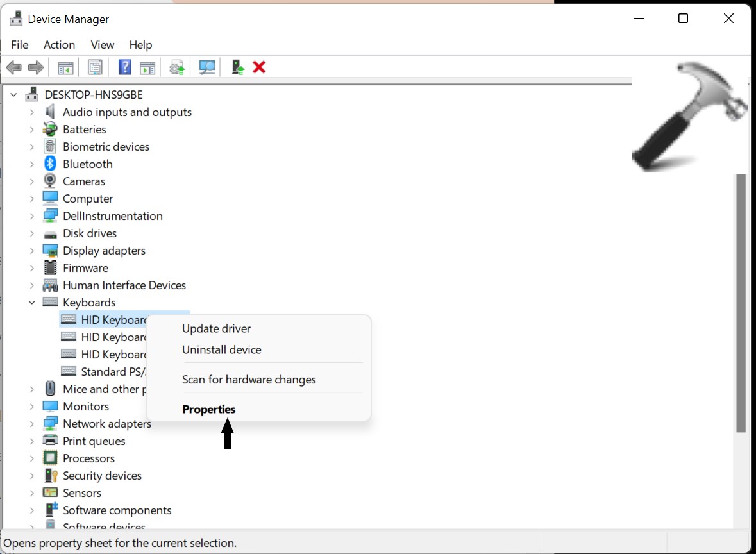Open the Action menu
Viewport: 756px width, 554px height.
coord(59,45)
